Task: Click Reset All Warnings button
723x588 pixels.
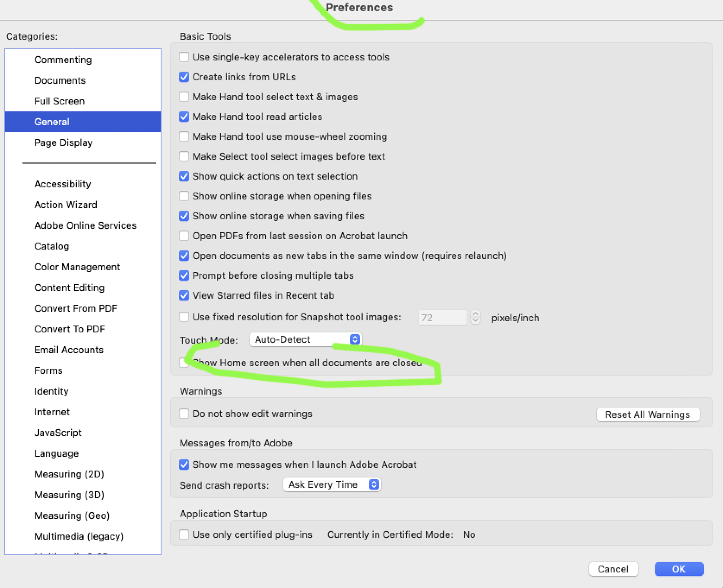Action: click(648, 414)
